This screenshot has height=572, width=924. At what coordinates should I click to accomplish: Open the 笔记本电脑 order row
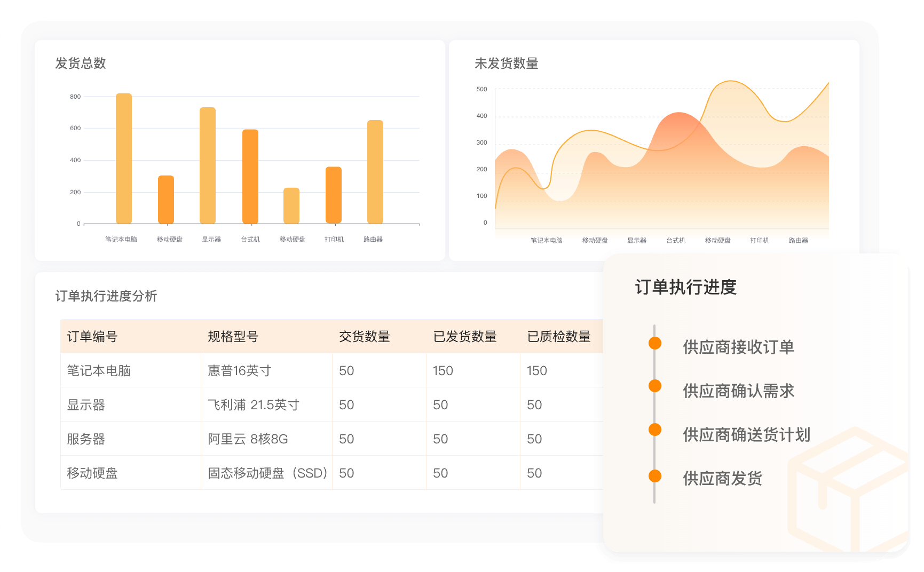[x=99, y=371]
